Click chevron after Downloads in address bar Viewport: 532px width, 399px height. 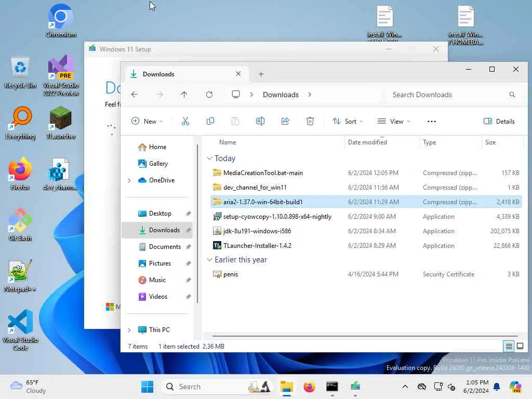pyautogui.click(x=310, y=95)
